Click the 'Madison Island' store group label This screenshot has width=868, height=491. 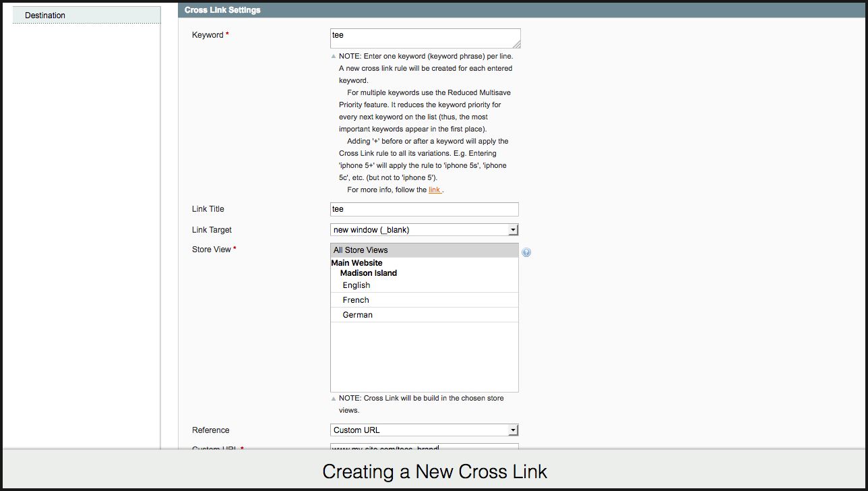click(x=368, y=273)
